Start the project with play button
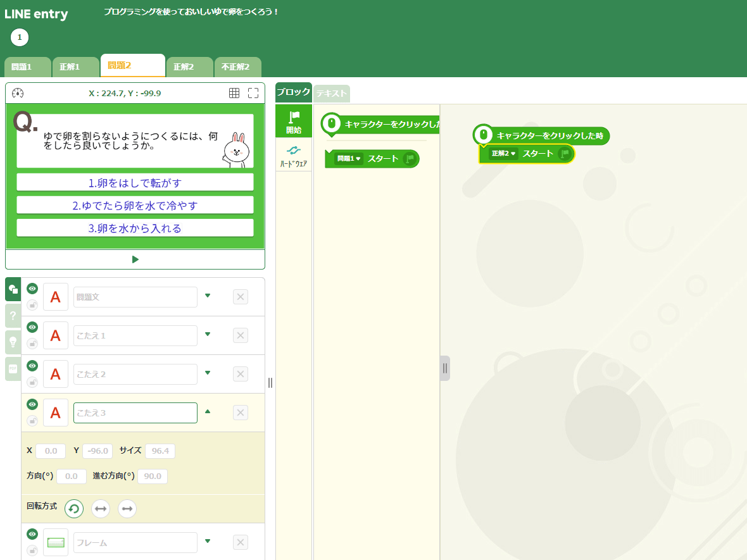Image resolution: width=747 pixels, height=560 pixels. click(x=135, y=259)
